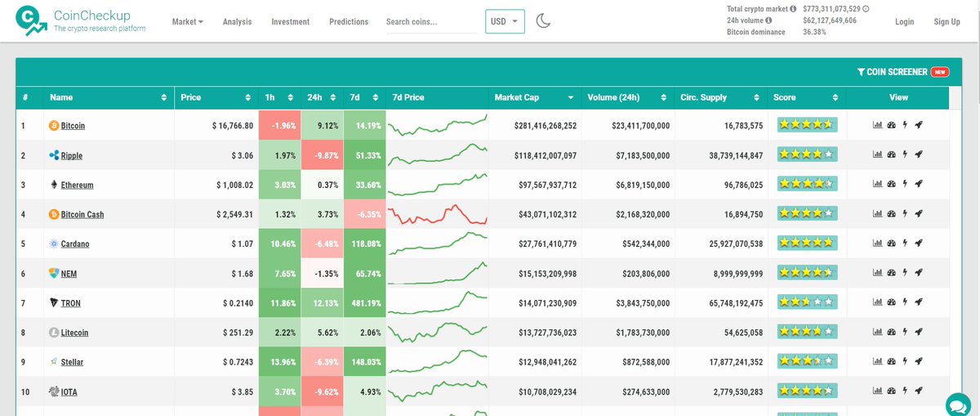Image resolution: width=980 pixels, height=416 pixels.
Task: Click the TRON coin logo icon
Action: [54, 302]
